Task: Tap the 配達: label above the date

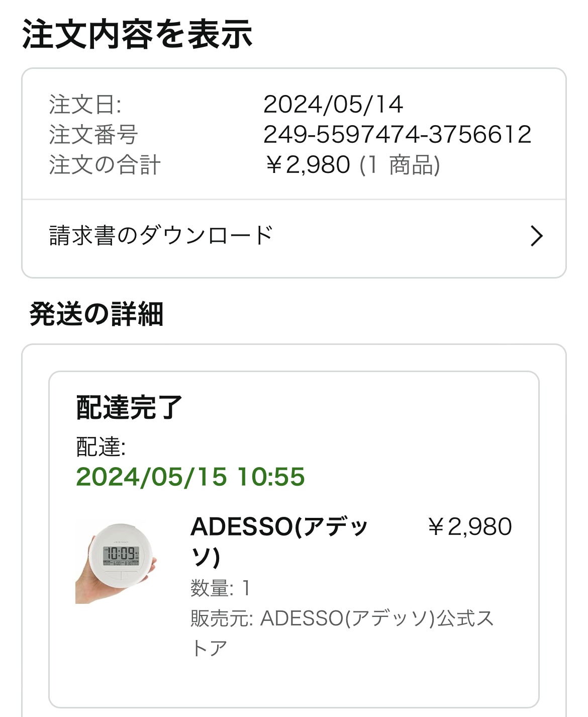Action: click(101, 446)
